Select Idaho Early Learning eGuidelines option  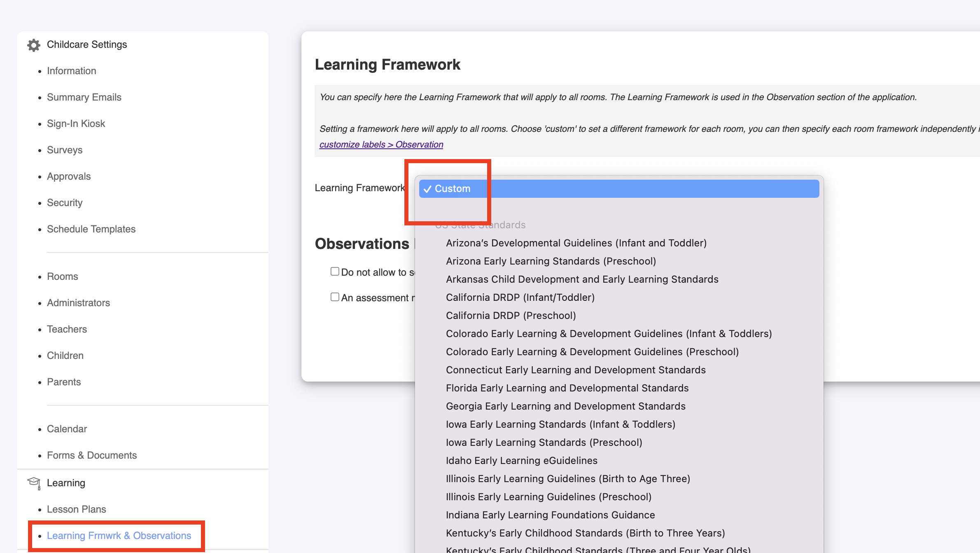[x=521, y=461]
